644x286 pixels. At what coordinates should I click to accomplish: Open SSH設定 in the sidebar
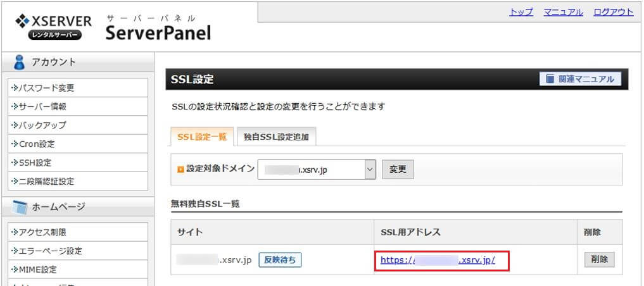[78, 163]
